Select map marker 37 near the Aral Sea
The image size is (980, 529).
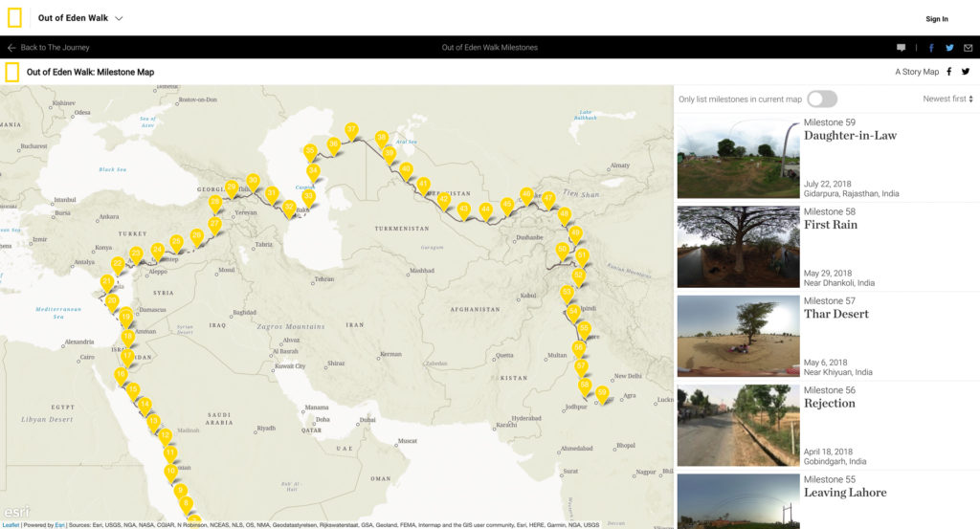(351, 130)
